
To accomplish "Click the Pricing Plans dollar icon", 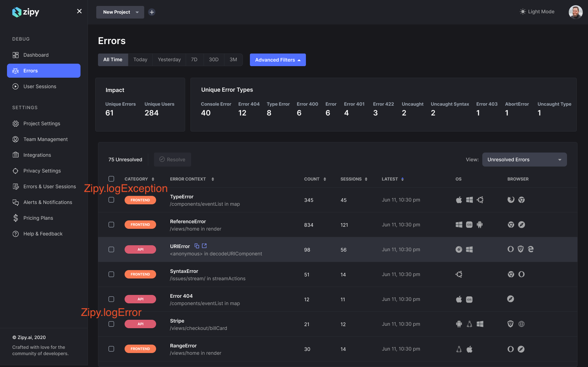I will pos(15,218).
